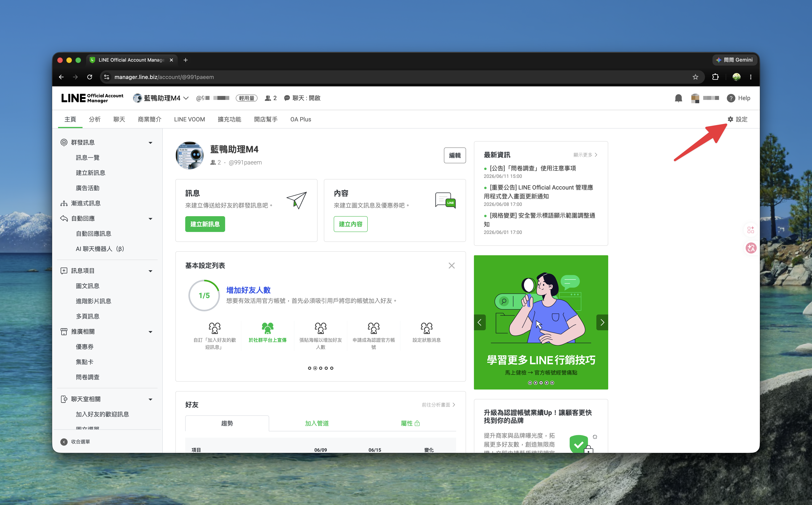
Task: Open the OA Plus tab
Action: coord(301,119)
